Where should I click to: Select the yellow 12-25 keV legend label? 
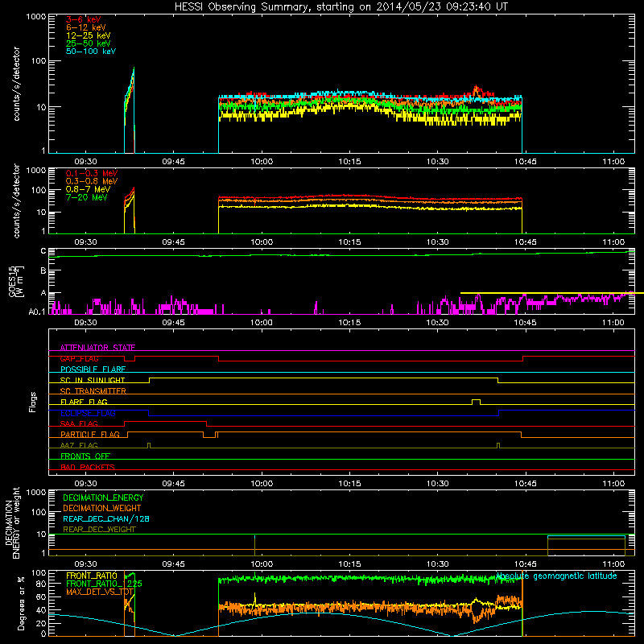[88, 35]
